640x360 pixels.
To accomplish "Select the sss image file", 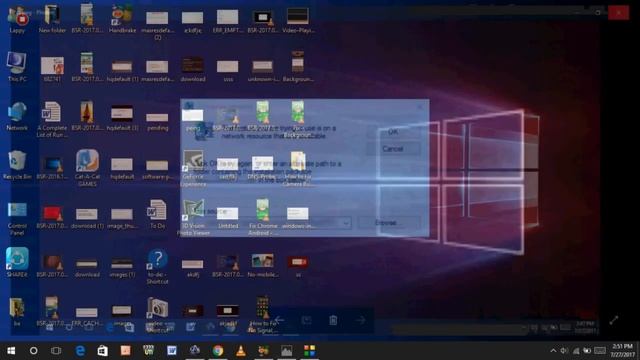I will tap(228, 70).
